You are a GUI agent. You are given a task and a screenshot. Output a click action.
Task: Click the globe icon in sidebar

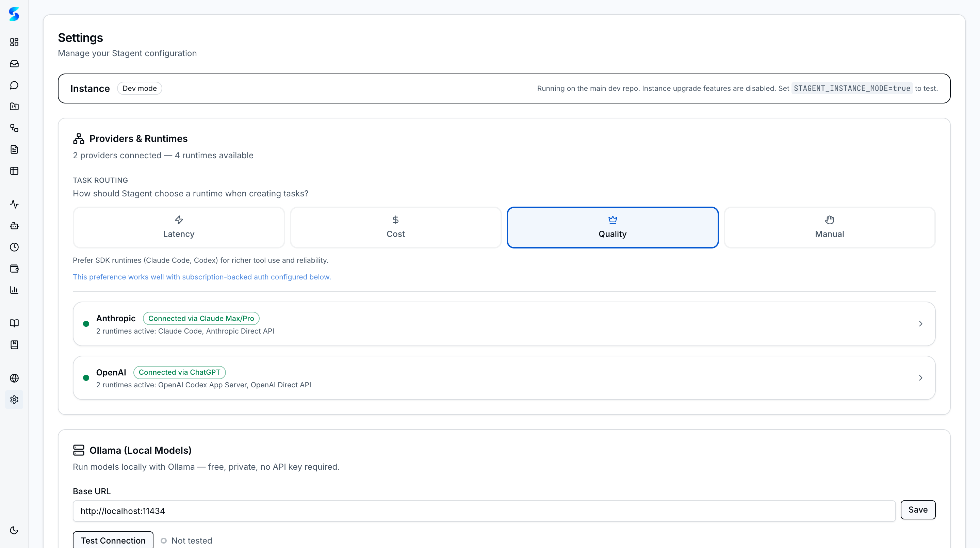(x=14, y=378)
